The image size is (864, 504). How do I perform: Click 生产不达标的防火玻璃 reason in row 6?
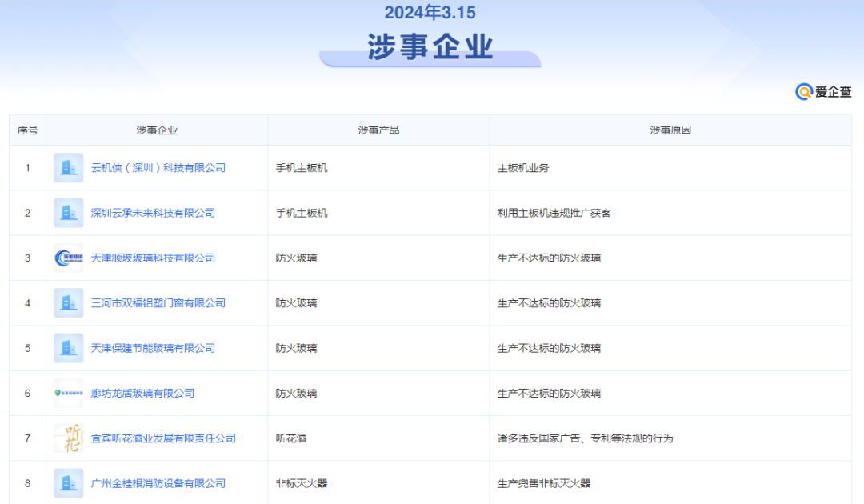pos(549,394)
